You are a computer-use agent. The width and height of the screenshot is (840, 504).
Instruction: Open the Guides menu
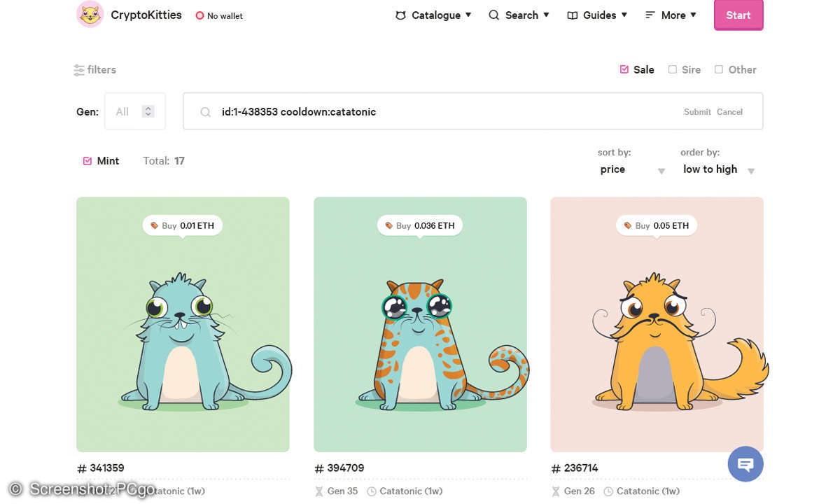(x=597, y=15)
